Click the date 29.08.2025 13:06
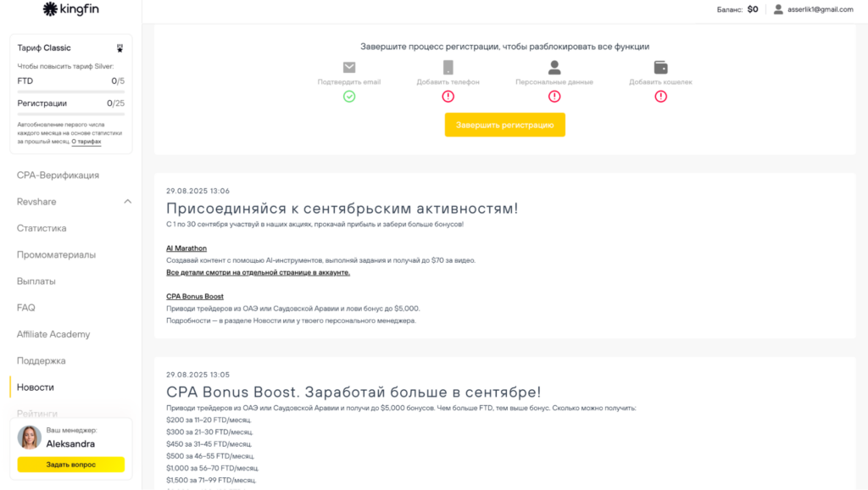 click(x=198, y=191)
